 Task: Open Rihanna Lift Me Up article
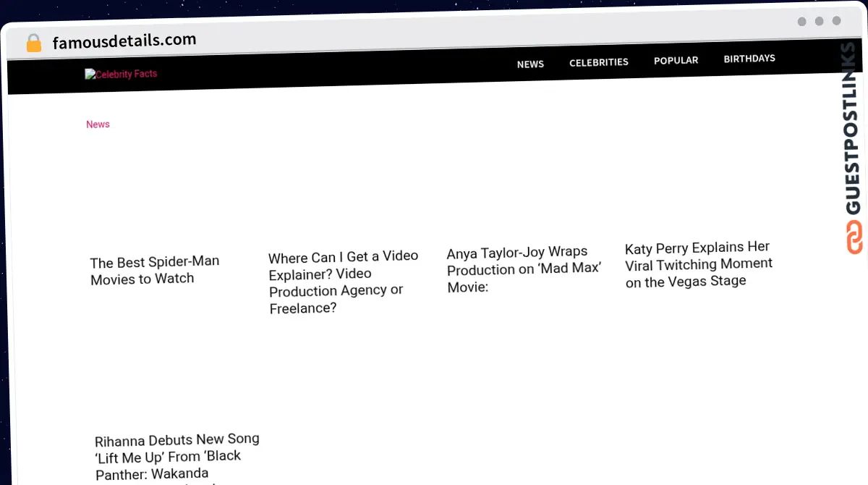(x=177, y=457)
